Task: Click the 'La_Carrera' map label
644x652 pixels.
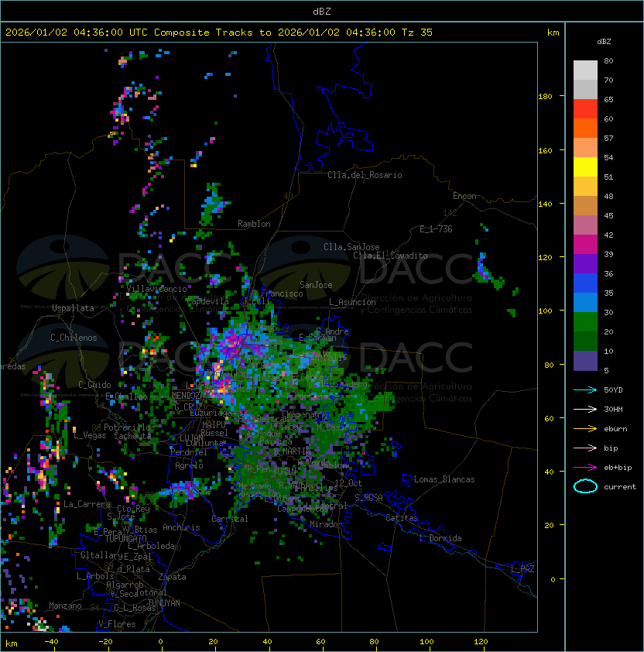Action: click(x=87, y=504)
